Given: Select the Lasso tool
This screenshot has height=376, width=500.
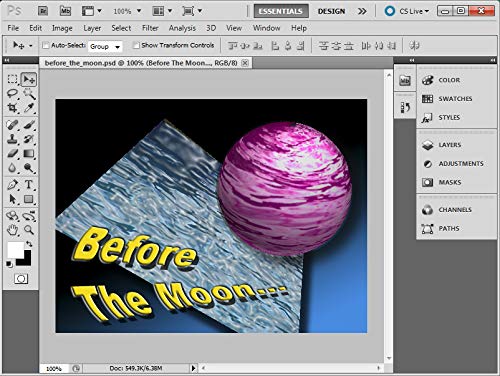Looking at the screenshot, I should 12,94.
